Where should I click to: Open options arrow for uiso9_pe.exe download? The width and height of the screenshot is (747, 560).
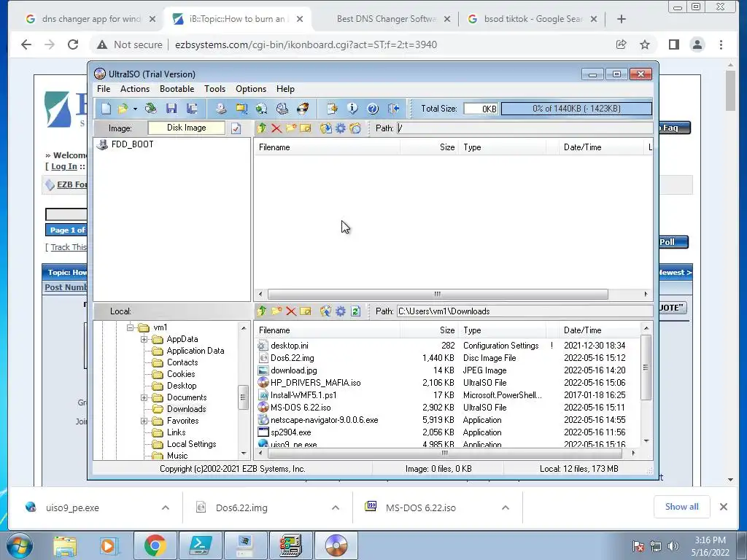[x=166, y=507]
